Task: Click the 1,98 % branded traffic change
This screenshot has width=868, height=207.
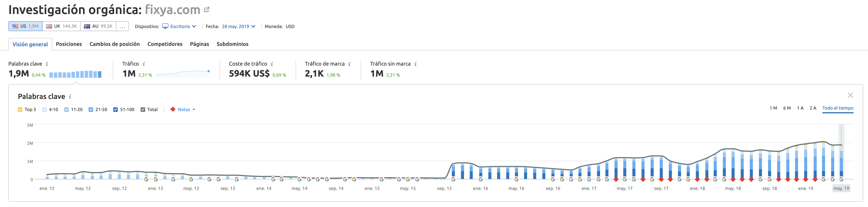Action: [333, 75]
